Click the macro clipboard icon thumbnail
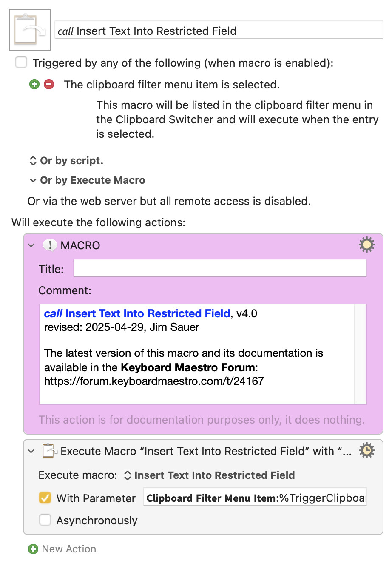The image size is (392, 563). point(30,30)
